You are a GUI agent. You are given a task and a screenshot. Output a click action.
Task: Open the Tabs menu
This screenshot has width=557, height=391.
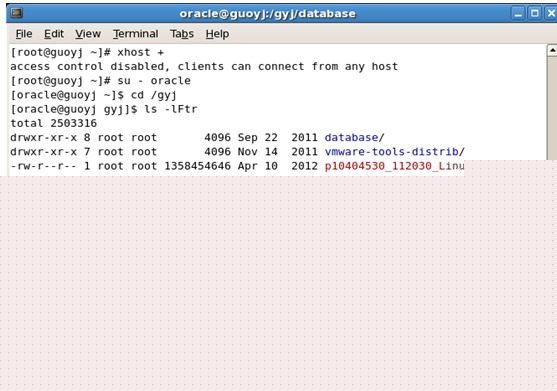tap(182, 34)
